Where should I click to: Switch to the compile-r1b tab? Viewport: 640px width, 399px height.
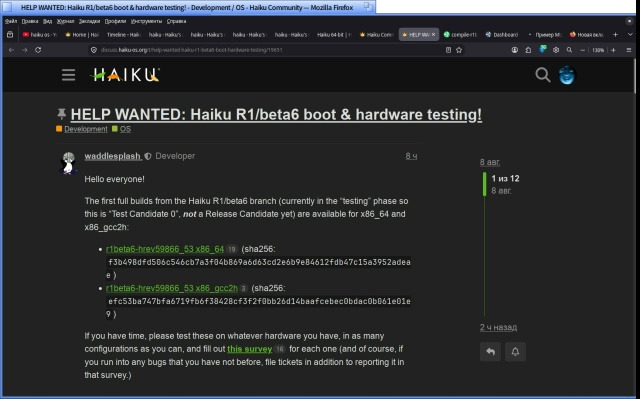(x=460, y=35)
